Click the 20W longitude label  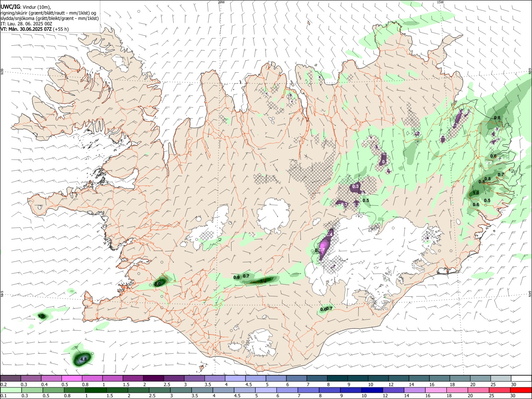(222, 2)
